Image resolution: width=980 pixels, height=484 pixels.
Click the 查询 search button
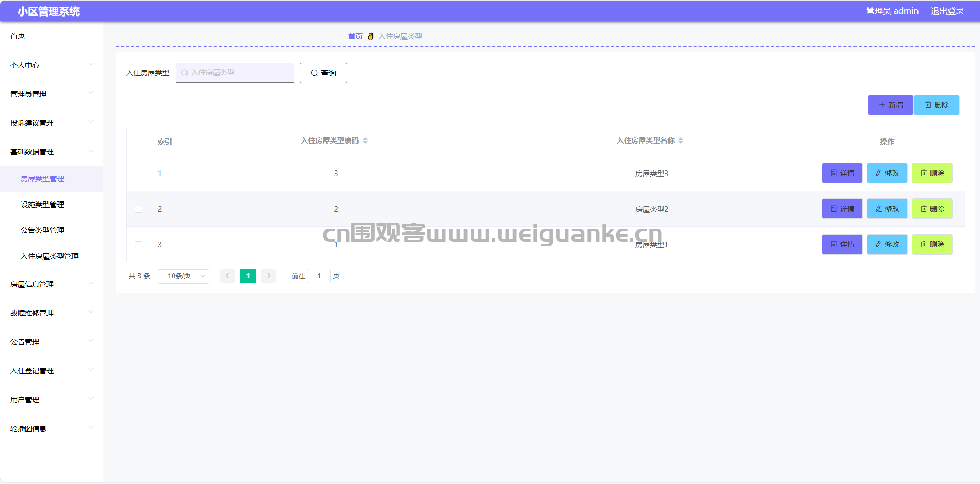pos(323,73)
